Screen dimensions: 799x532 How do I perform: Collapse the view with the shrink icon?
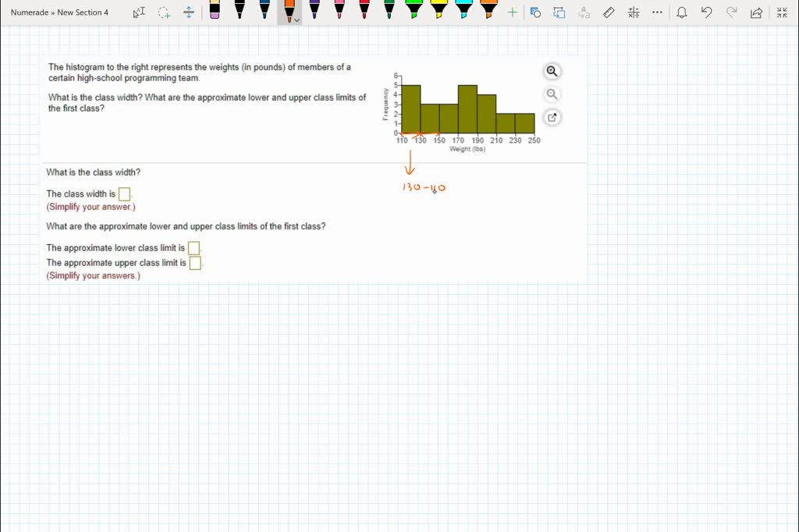click(x=782, y=12)
